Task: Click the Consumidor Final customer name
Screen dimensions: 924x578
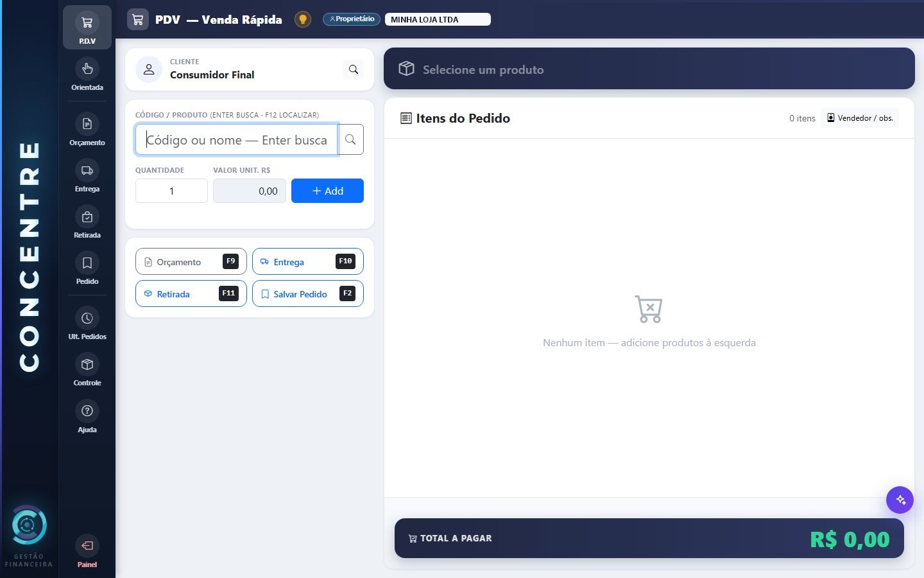Action: [x=212, y=75]
